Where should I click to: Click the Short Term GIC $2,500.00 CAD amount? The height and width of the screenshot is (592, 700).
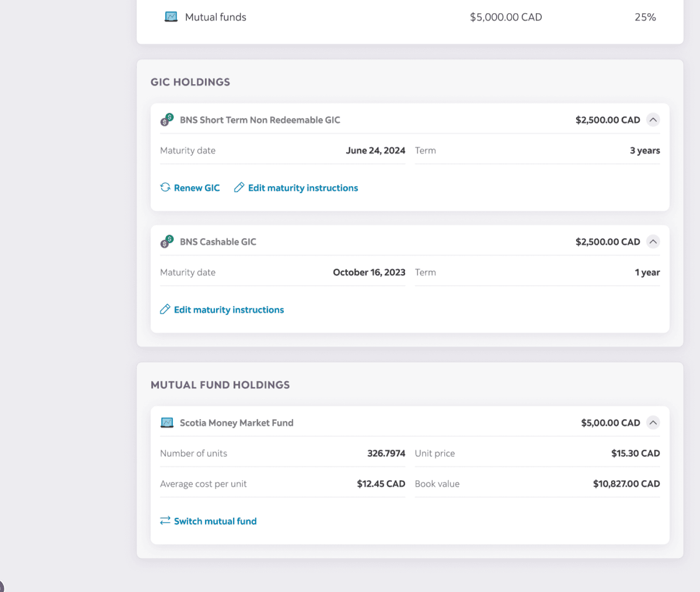608,120
